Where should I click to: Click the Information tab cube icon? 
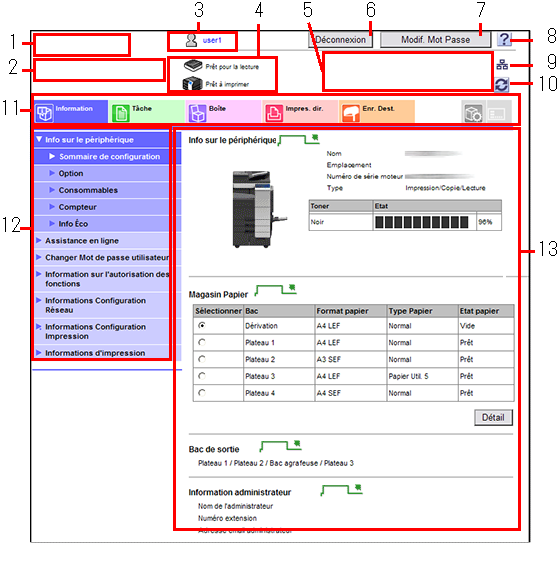coord(45,113)
